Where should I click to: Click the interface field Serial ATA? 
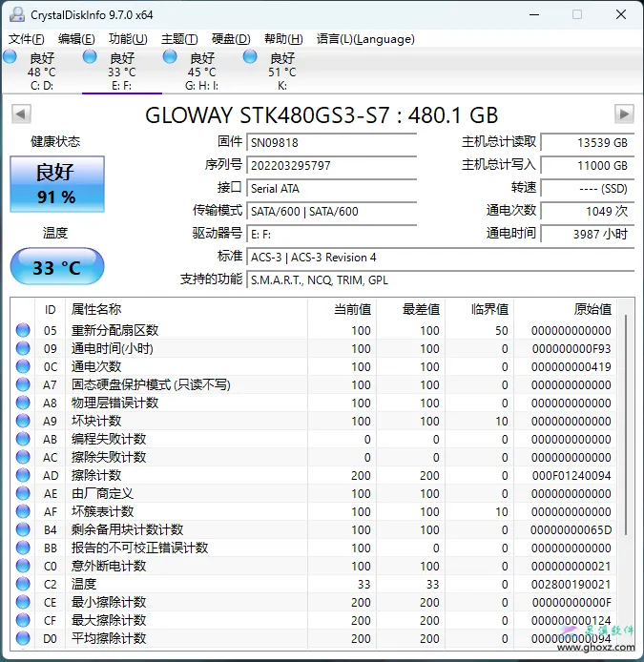tap(332, 188)
